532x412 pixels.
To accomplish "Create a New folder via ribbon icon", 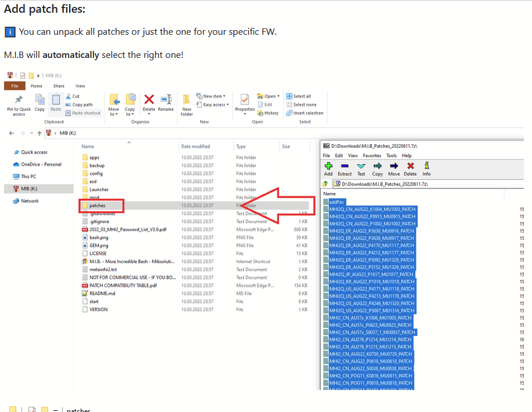I will (x=186, y=103).
